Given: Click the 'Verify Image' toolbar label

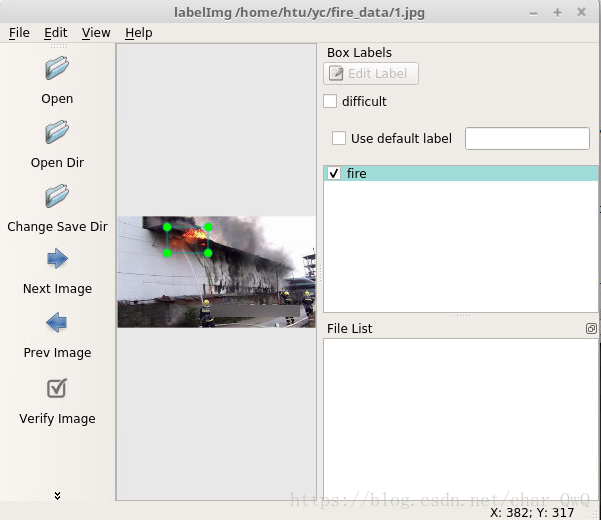Looking at the screenshot, I should pyautogui.click(x=57, y=418).
